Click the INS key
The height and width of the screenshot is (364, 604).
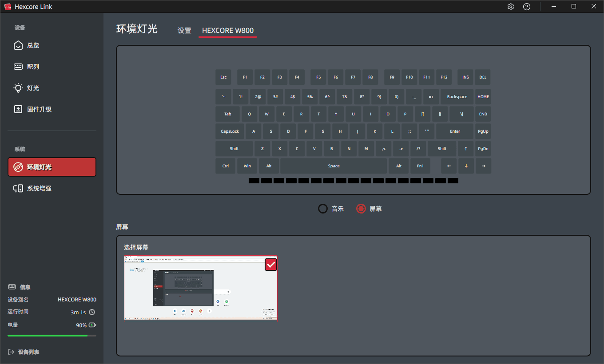(x=465, y=77)
